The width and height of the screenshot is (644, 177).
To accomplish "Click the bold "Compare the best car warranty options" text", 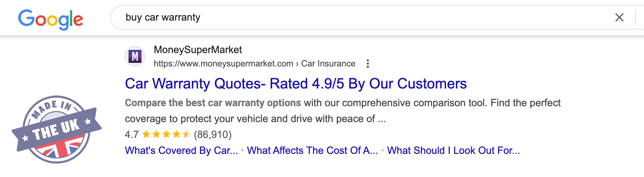I will point(213,103).
